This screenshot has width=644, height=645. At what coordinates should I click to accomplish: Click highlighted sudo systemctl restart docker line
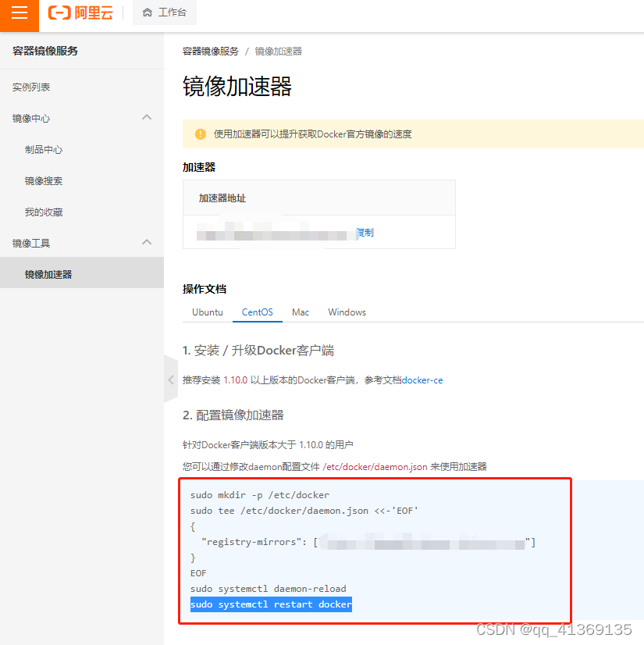(271, 604)
